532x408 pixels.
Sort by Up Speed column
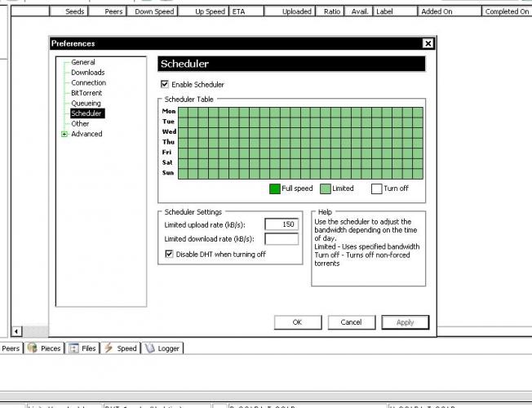(x=203, y=11)
